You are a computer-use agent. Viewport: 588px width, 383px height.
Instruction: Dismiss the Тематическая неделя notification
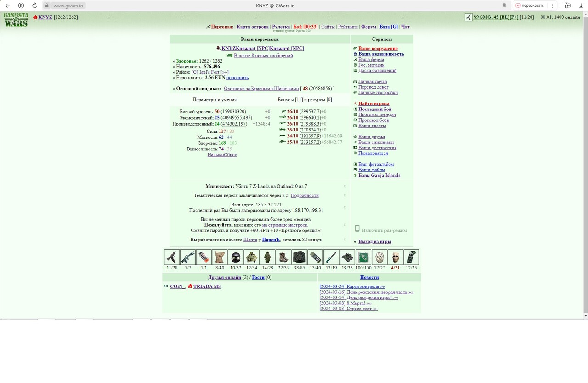tap(345, 195)
